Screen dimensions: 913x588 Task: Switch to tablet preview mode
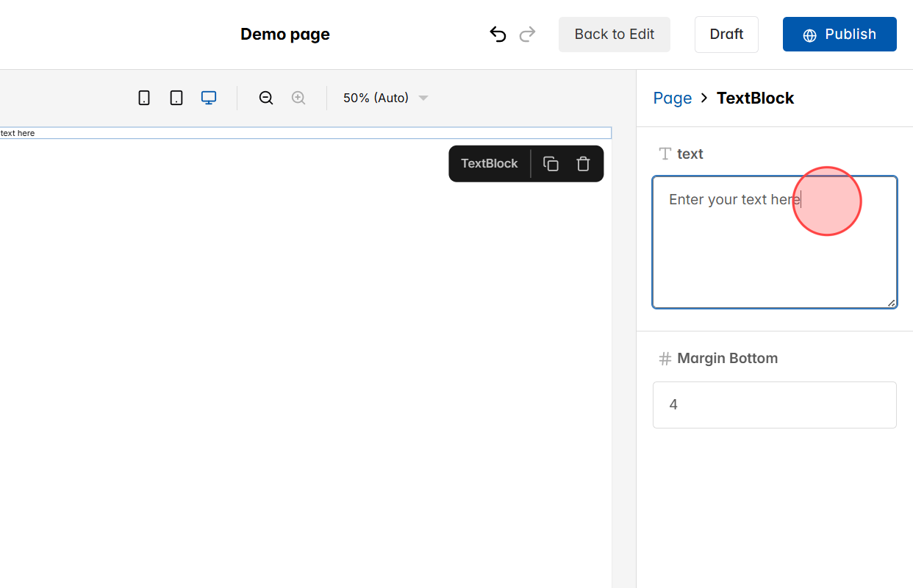pos(176,97)
